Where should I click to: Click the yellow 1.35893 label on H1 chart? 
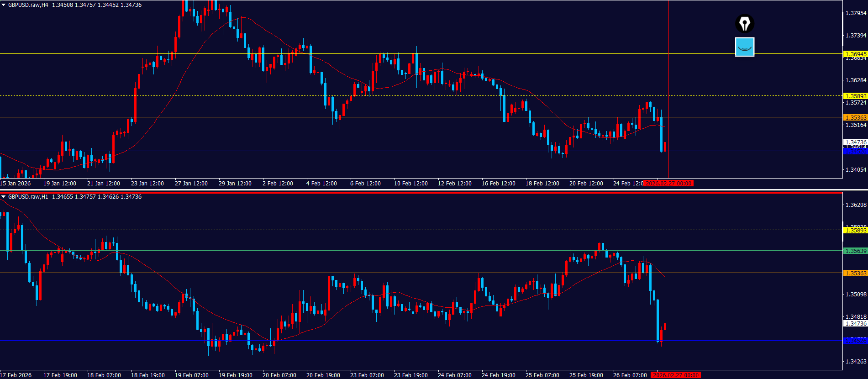click(855, 231)
